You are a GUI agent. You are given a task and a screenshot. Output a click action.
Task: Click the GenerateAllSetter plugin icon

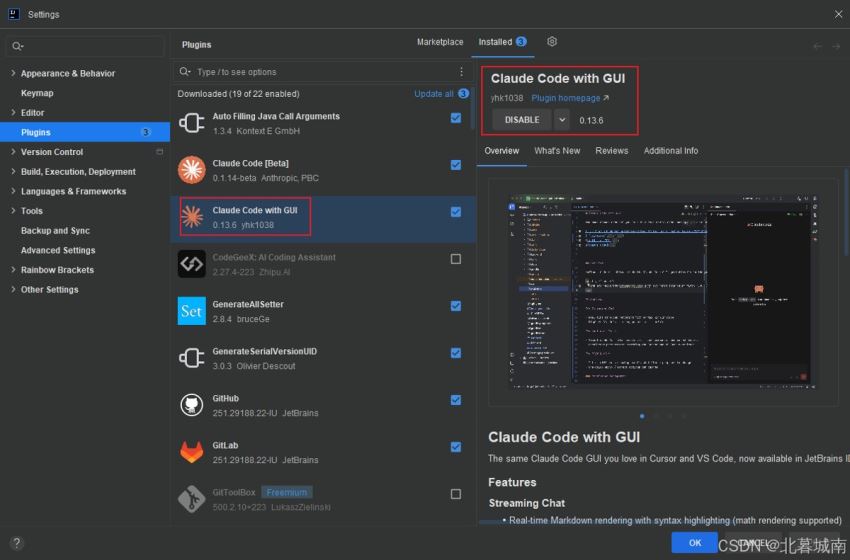191,311
